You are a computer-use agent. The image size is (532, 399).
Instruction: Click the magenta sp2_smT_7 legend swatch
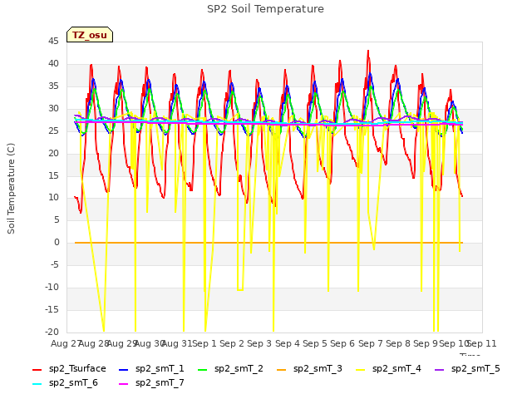(124, 384)
